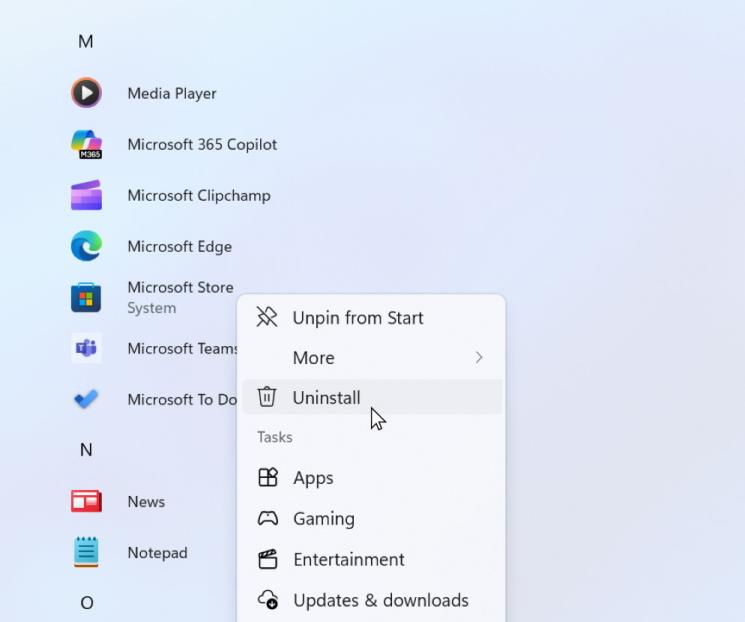The height and width of the screenshot is (622, 745).
Task: Click the Entertainment clapperboard icon
Action: tap(267, 559)
